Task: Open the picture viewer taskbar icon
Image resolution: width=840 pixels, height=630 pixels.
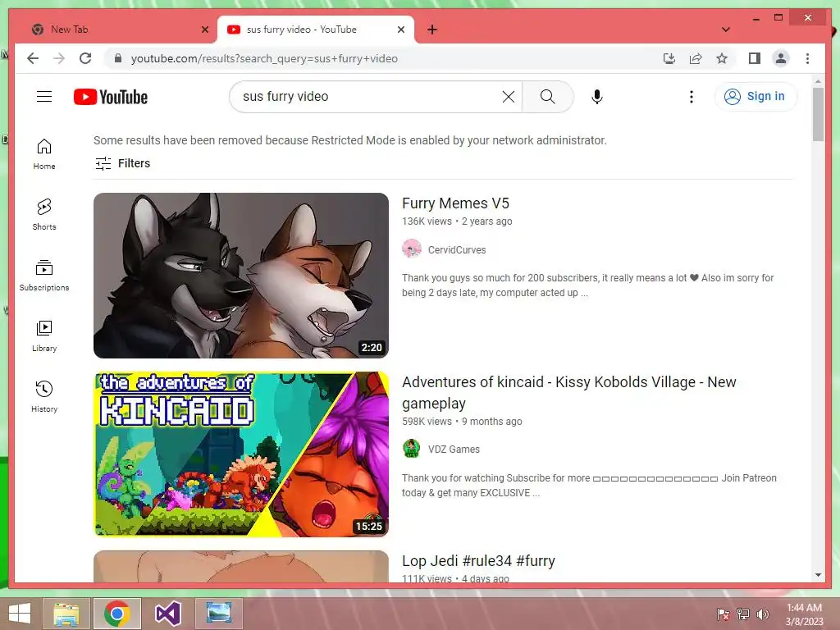Action: click(218, 614)
